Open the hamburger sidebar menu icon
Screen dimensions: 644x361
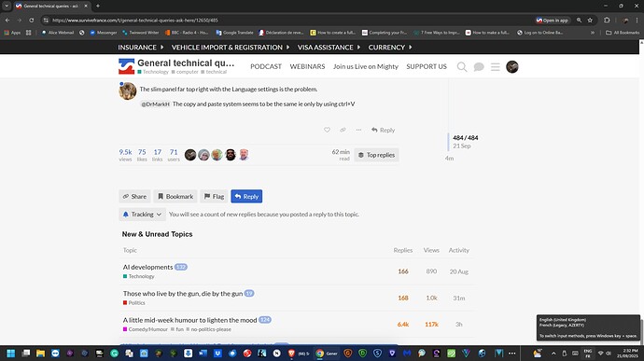click(496, 67)
